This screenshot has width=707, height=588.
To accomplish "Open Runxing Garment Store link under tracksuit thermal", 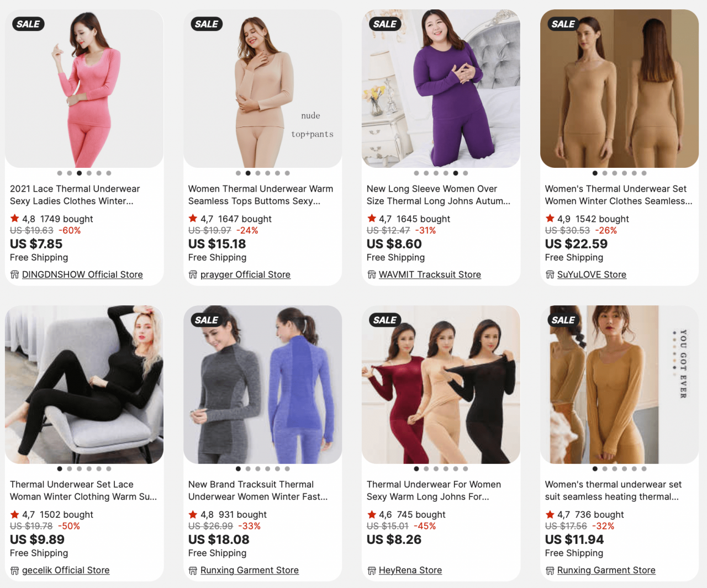I will [250, 570].
